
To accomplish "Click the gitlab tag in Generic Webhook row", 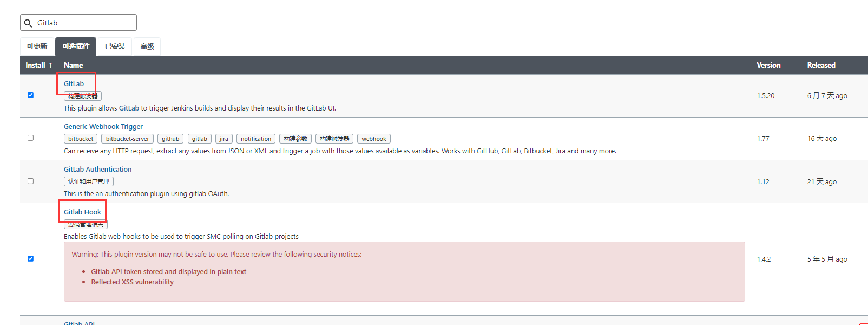I will point(200,139).
